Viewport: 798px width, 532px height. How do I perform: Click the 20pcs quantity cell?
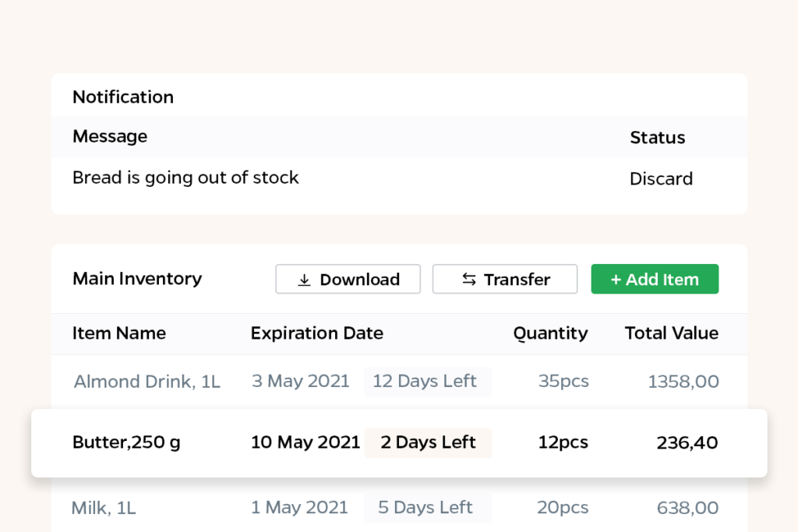563,508
